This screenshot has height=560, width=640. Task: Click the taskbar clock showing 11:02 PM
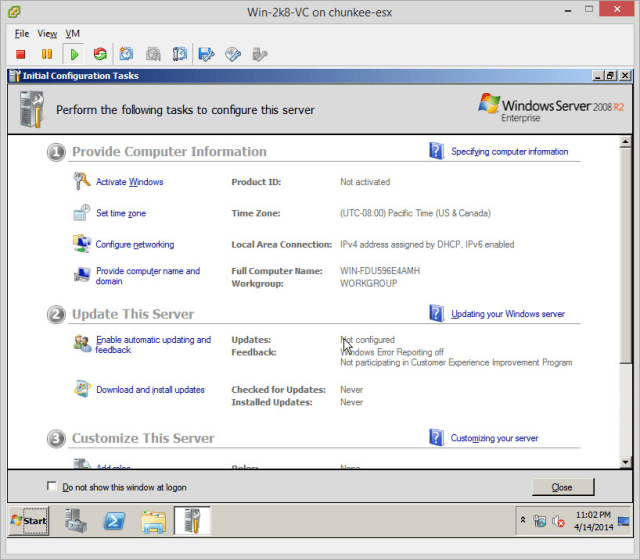click(x=593, y=521)
